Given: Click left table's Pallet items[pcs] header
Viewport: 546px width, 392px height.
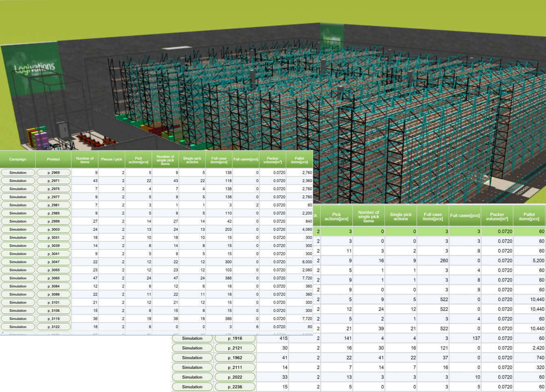Looking at the screenshot, I should [299, 159].
